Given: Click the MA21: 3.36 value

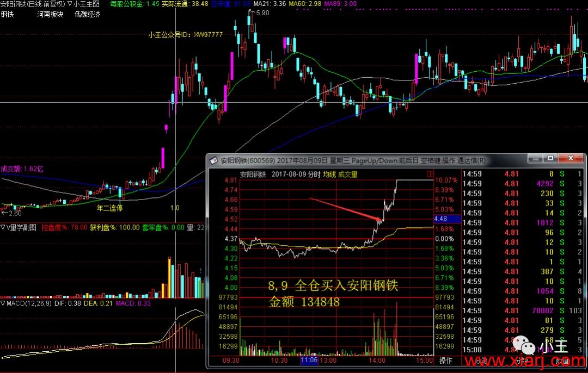Looking at the screenshot, I should (x=269, y=4).
